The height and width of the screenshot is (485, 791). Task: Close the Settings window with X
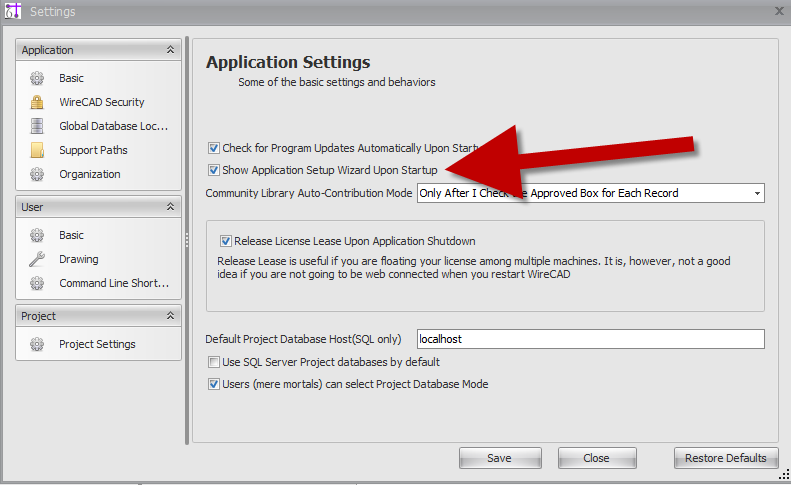(x=779, y=11)
